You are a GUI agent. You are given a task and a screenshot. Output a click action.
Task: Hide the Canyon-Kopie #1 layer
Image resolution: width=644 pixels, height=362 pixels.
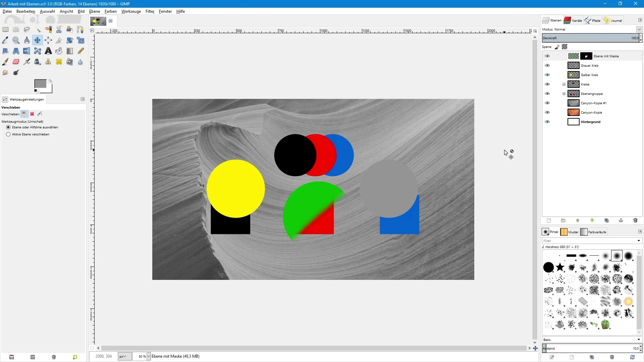coord(547,103)
